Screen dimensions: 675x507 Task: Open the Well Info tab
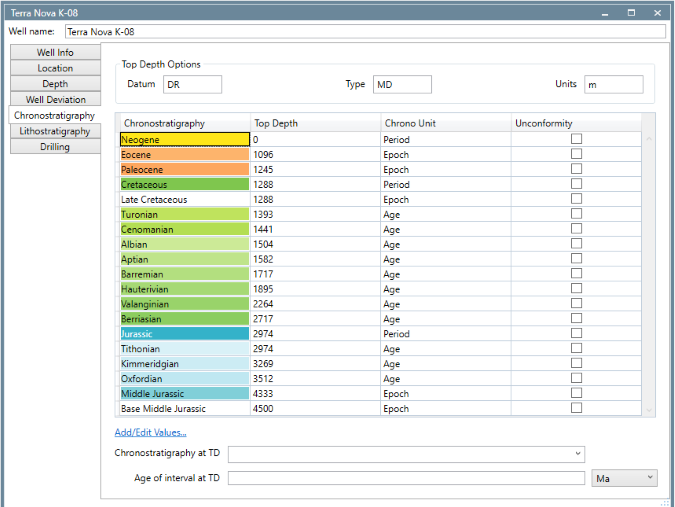55,52
